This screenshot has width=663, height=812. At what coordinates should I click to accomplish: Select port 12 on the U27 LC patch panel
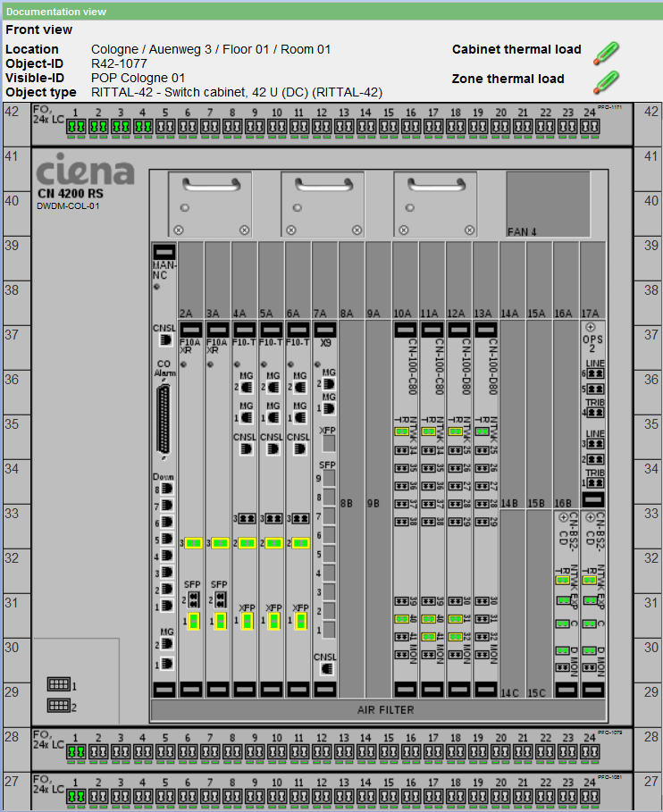tap(322, 796)
